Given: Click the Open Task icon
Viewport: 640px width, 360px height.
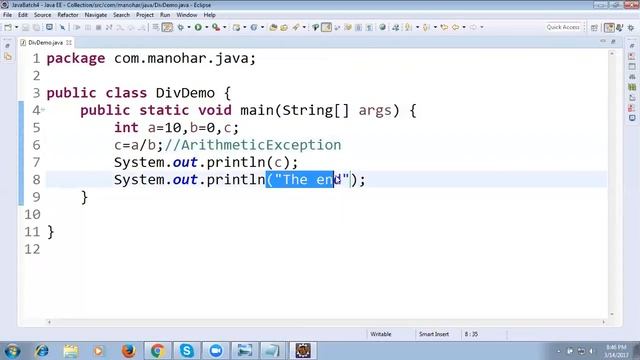Looking at the screenshot, I should click(x=284, y=27).
